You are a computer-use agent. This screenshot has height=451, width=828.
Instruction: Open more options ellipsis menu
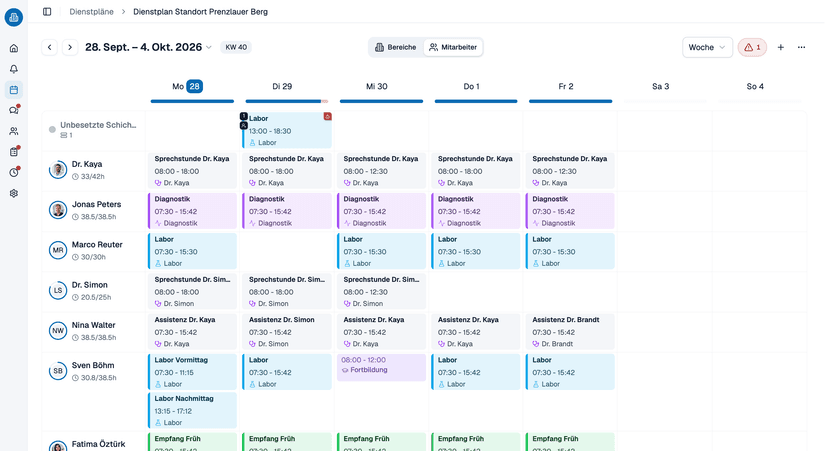tap(802, 47)
